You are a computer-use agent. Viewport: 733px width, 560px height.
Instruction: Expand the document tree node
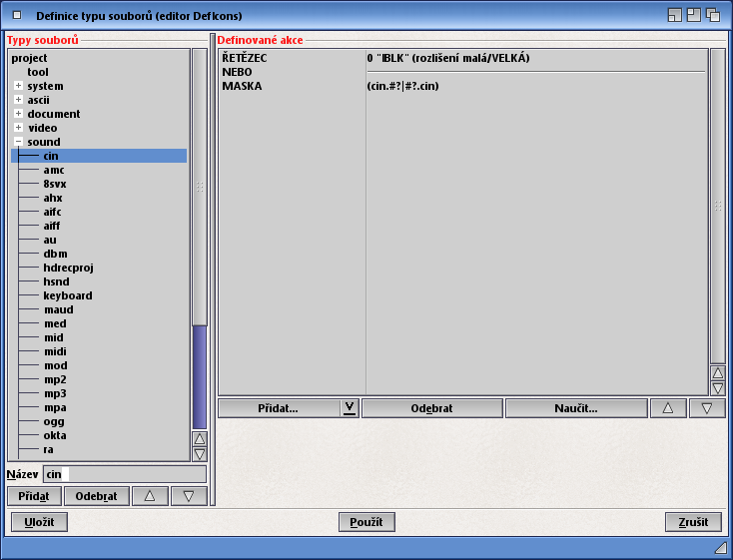18,114
